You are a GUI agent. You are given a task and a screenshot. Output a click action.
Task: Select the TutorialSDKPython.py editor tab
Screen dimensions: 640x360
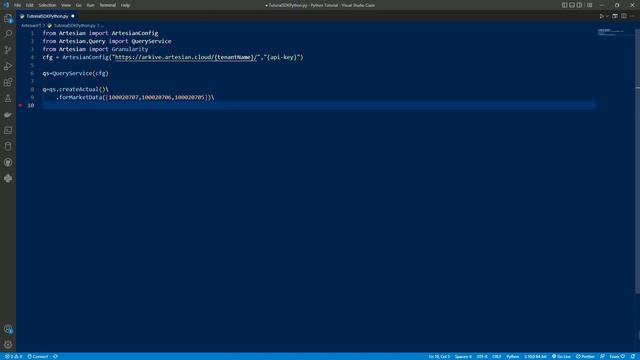tap(47, 16)
